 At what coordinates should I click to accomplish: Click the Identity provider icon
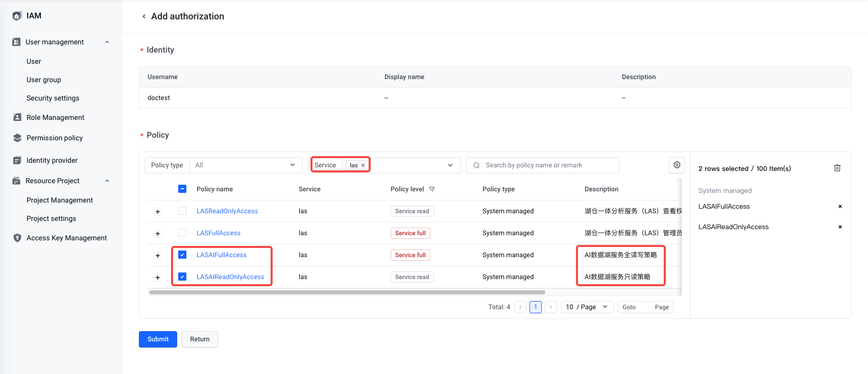click(x=17, y=160)
